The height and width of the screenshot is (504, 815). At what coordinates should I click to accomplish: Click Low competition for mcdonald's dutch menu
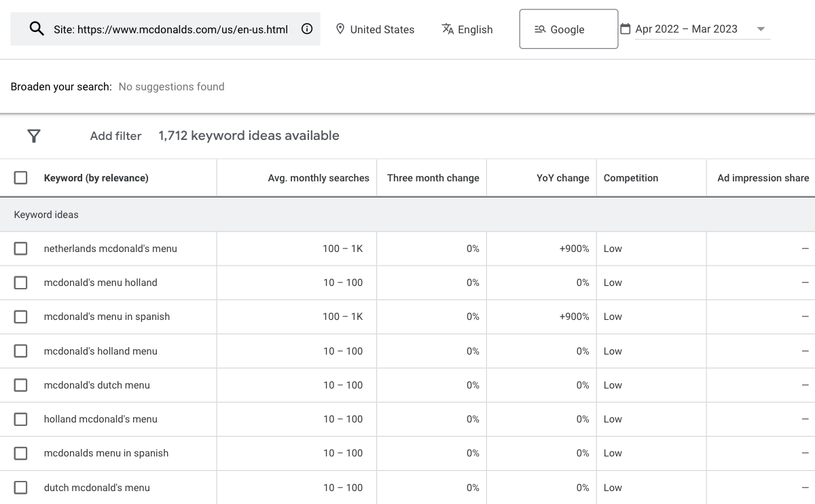613,385
